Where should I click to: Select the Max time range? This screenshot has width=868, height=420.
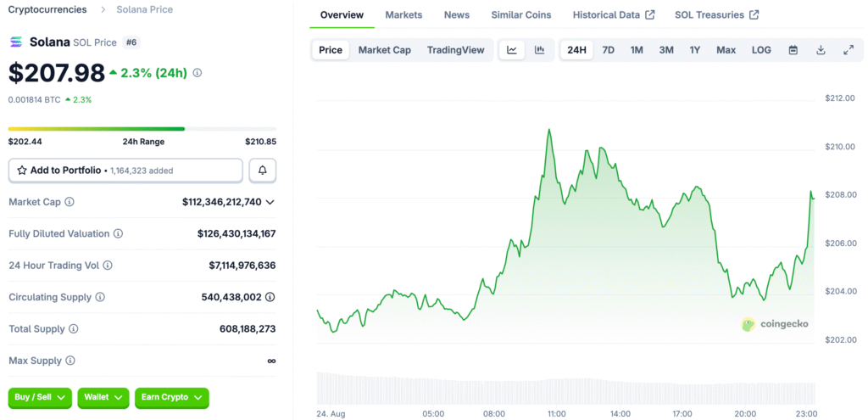pos(726,50)
